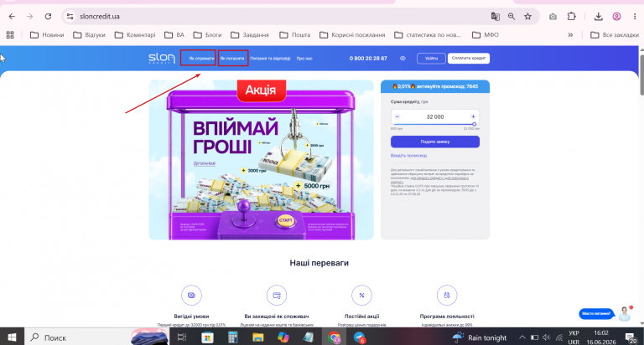Open the 'Корисні посилання' bookmarks folder
644x345 pixels.
[352, 35]
